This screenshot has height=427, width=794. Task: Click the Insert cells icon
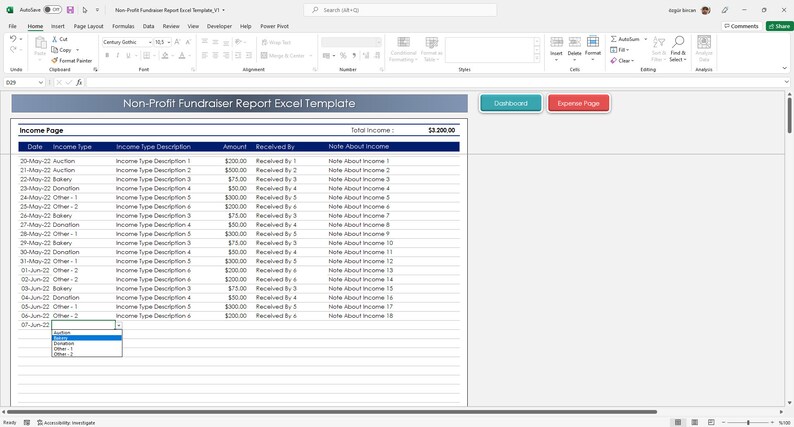pyautogui.click(x=557, y=42)
